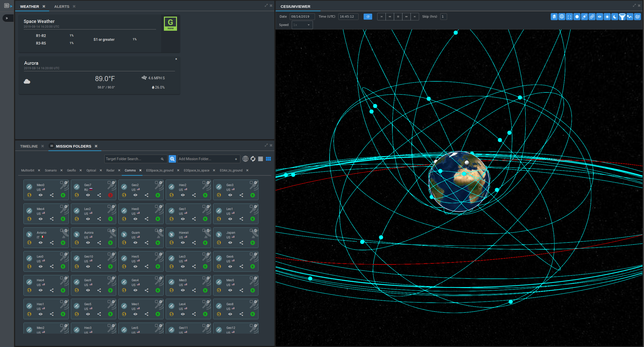Image resolution: width=644 pixels, height=347 pixels.
Task: Click the share icon on the Guam card
Action: tap(147, 243)
